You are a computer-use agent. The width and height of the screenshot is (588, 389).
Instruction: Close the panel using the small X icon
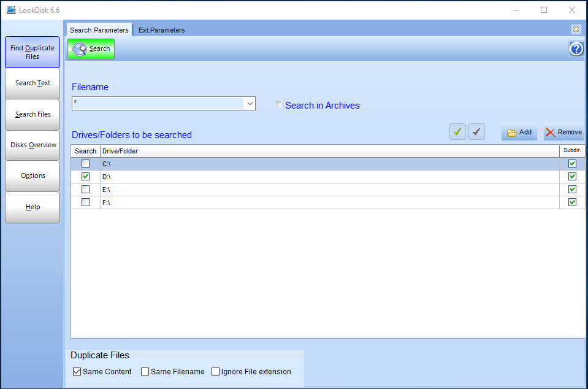coord(576,29)
